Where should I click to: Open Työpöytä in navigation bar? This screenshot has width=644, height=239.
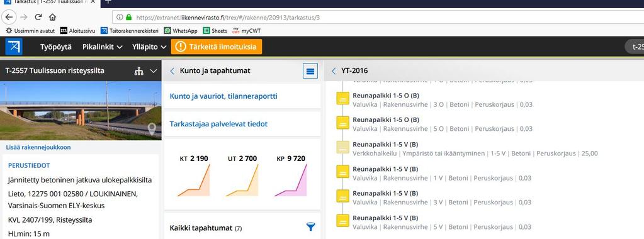pyautogui.click(x=56, y=47)
